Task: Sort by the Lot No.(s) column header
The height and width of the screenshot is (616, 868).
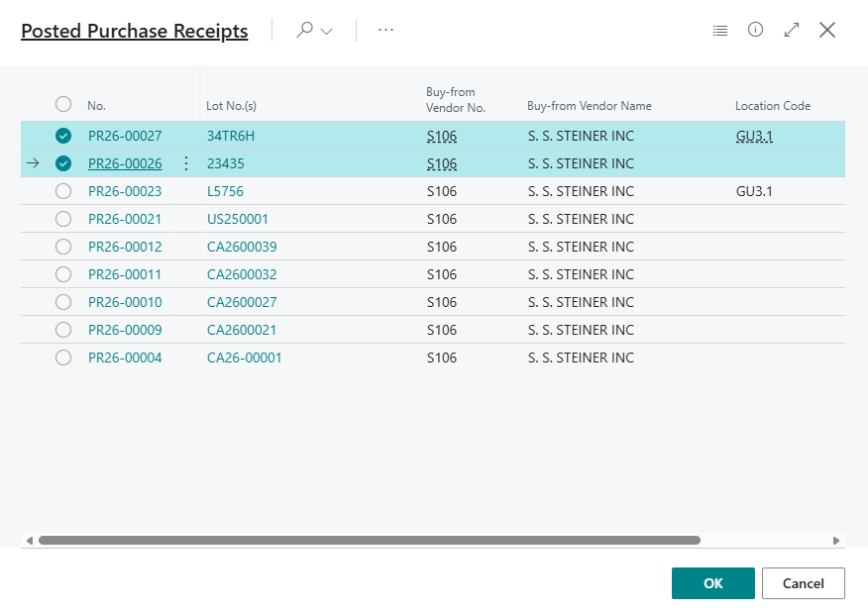Action: click(x=232, y=106)
